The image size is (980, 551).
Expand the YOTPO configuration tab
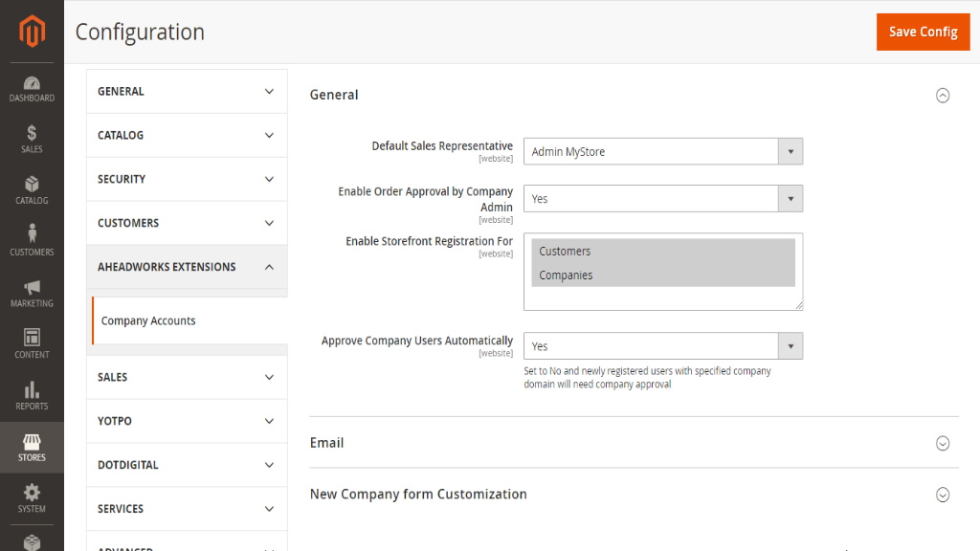coord(187,421)
